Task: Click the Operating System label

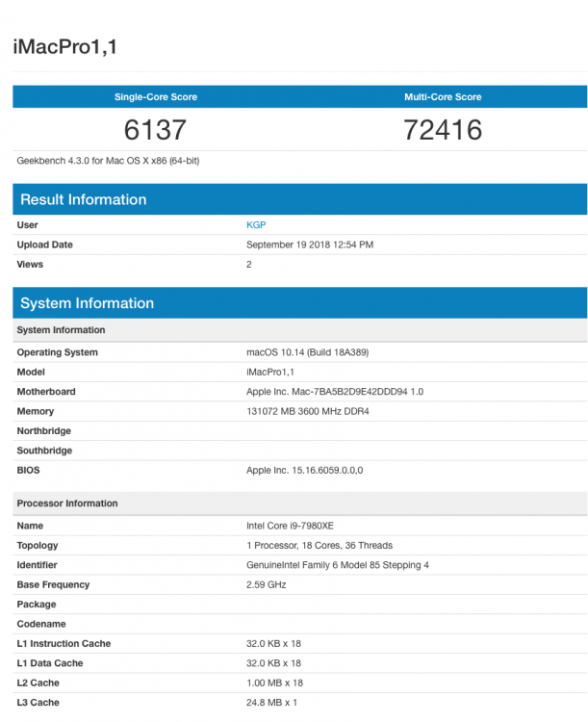Action: [57, 352]
